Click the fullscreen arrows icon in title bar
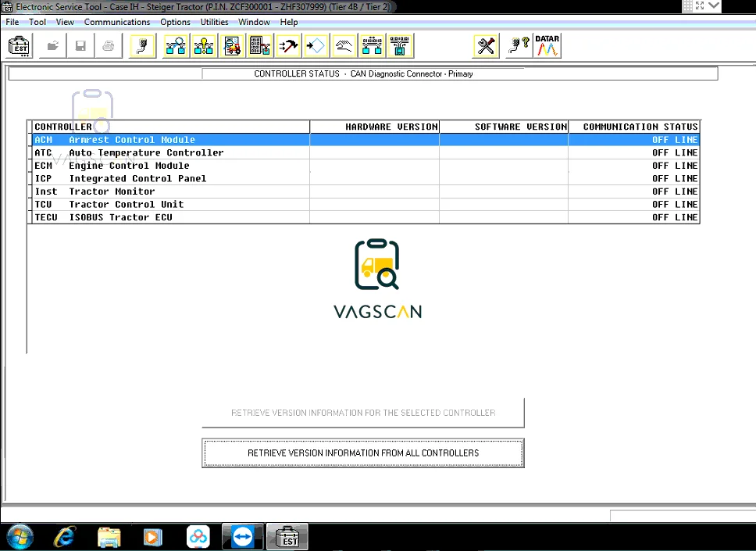756x551 pixels. coord(700,5)
